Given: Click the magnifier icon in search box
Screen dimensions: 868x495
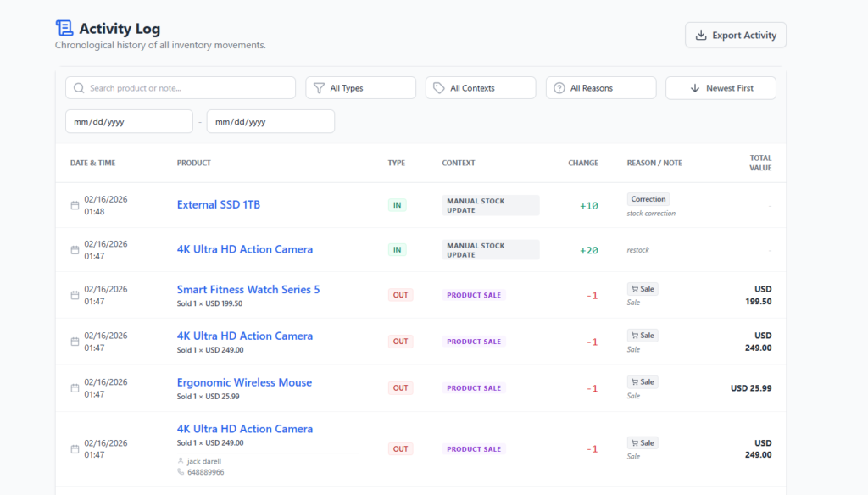Looking at the screenshot, I should [x=79, y=88].
